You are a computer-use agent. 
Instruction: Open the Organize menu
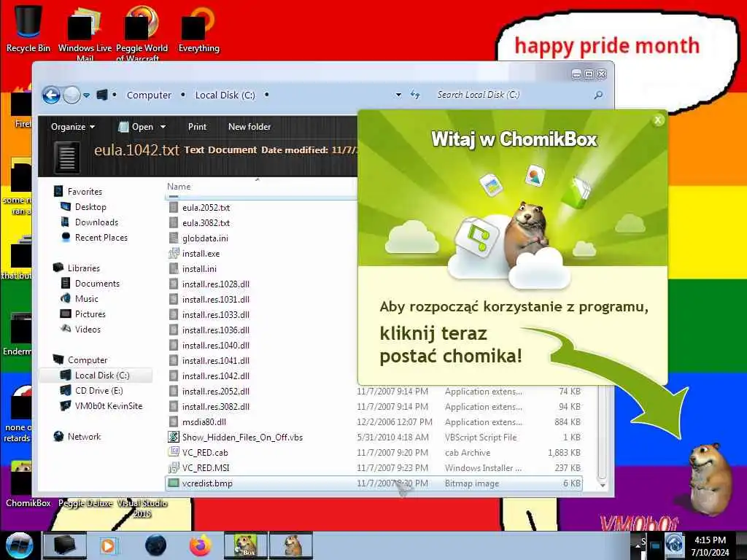coord(73,127)
